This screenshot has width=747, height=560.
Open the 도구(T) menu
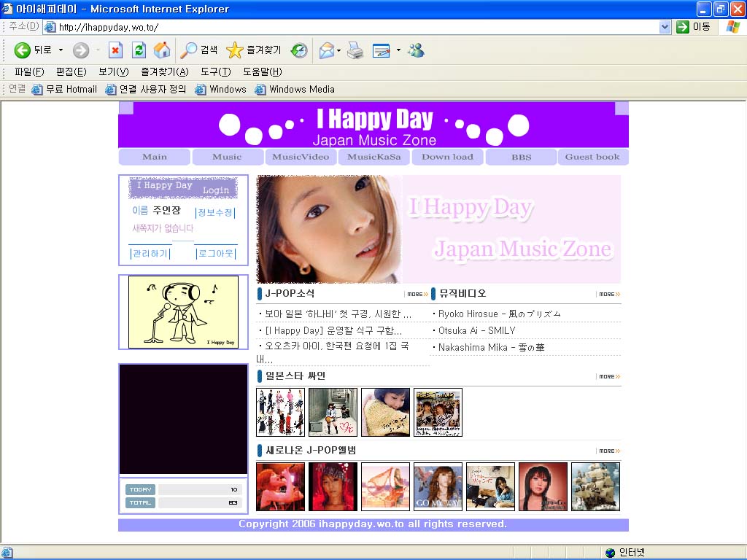point(215,71)
